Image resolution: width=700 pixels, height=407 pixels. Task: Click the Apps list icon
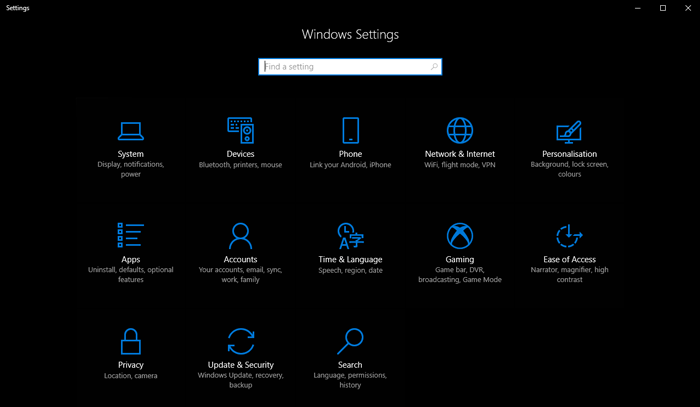pyautogui.click(x=131, y=235)
